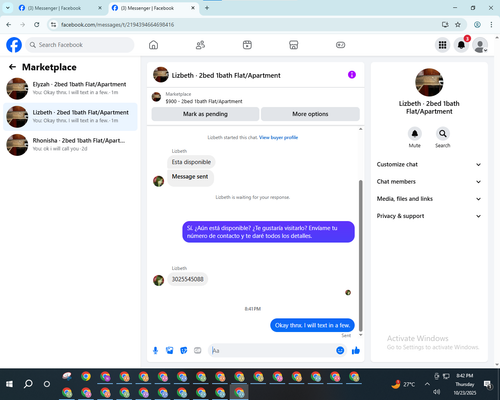Click the chat scrollbar thumb
Viewport: 500px width, 400px height.
[360, 256]
